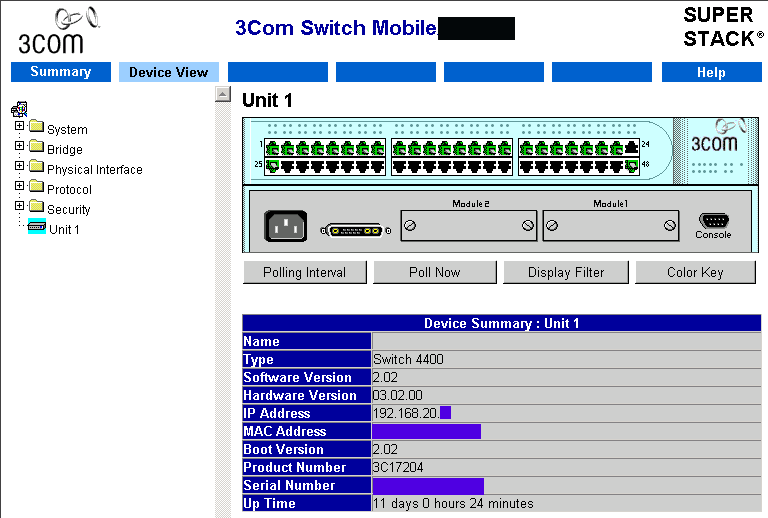Click the power socket on the rear panel
Image resolution: width=768 pixels, height=518 pixels.
pyautogui.click(x=286, y=226)
